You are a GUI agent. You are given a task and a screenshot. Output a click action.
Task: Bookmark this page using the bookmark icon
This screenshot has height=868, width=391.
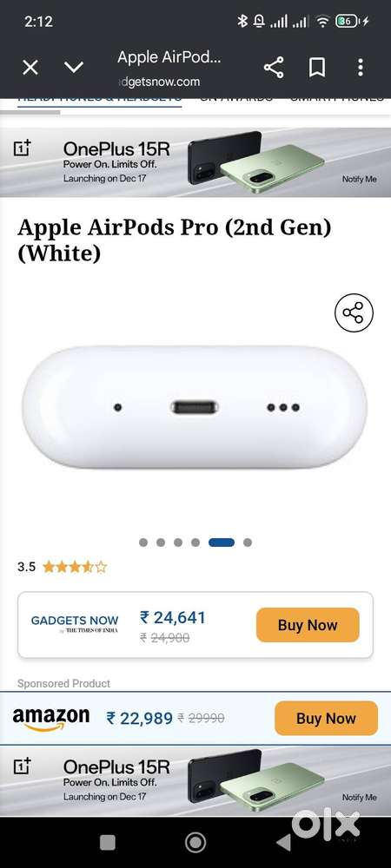tap(316, 68)
